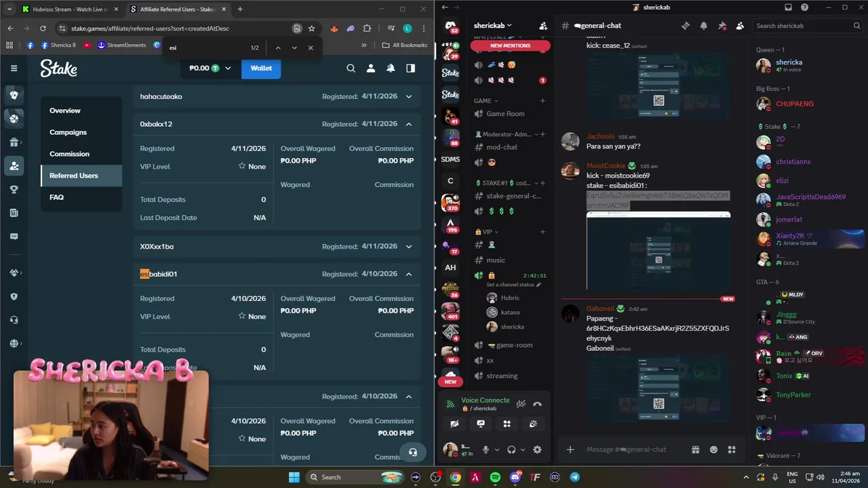The image size is (868, 488).
Task: Open Discord soundboard button
Action: 533,424
